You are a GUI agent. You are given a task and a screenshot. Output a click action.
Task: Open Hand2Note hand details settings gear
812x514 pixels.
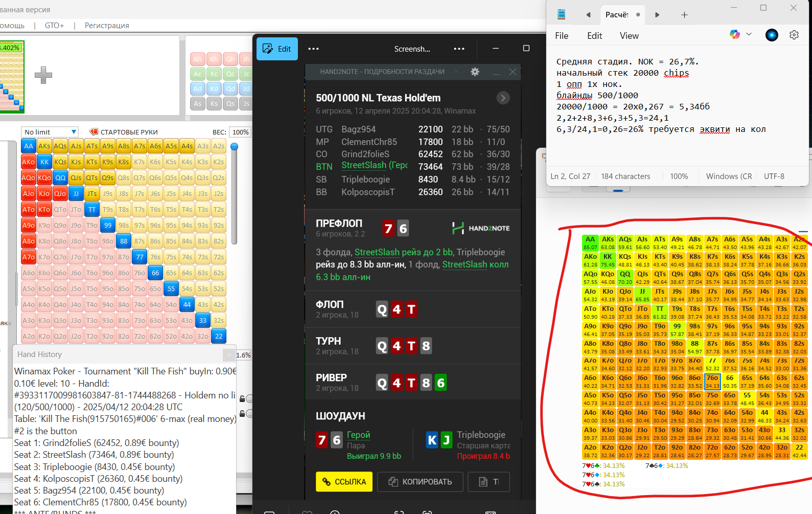(475, 72)
